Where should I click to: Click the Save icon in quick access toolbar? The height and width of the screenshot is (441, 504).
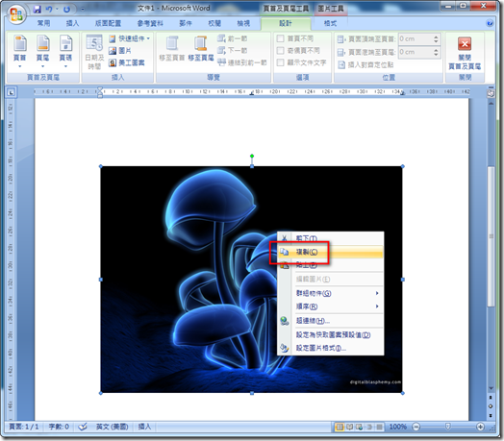click(38, 9)
